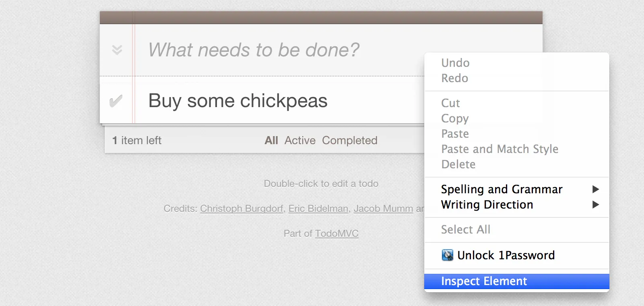Viewport: 644px width, 306px height.
Task: Open the Christoph Burgdorf credits link
Action: click(242, 209)
